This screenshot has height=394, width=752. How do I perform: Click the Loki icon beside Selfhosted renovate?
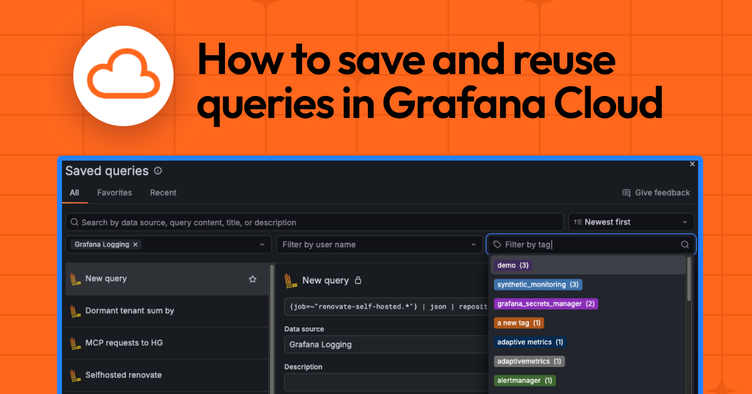point(75,376)
